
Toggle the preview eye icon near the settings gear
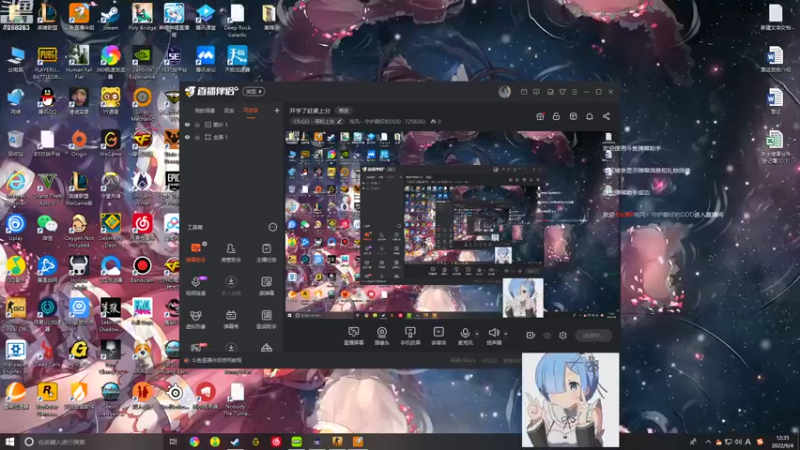coord(547,335)
